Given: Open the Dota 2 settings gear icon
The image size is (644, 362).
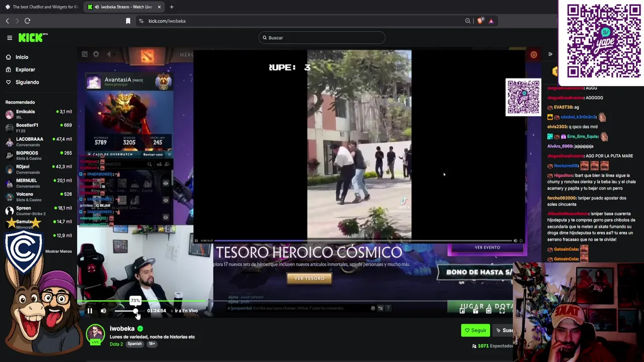Looking at the screenshot, I should coord(96,54).
